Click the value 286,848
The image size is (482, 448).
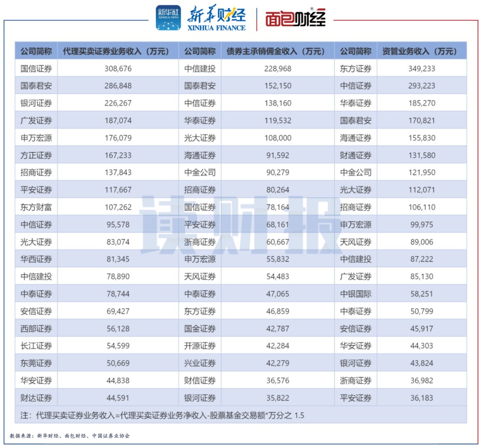tap(118, 86)
